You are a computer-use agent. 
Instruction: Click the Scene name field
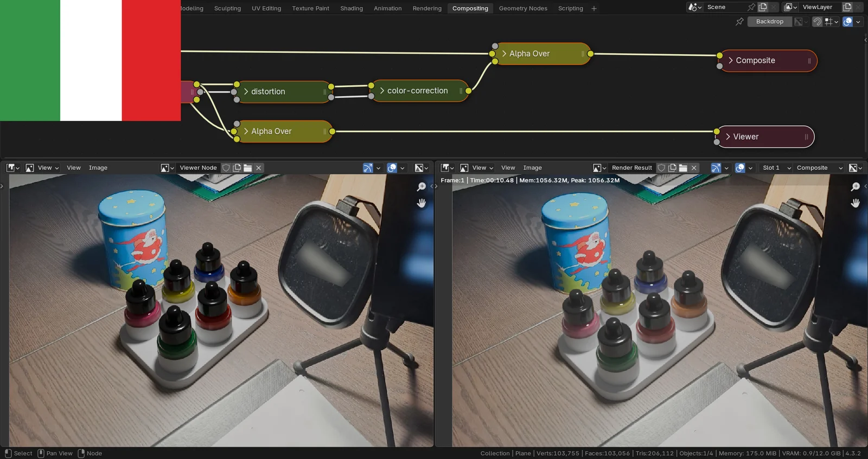724,7
